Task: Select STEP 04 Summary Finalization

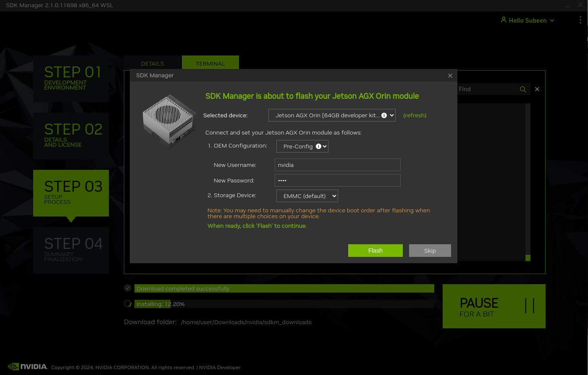Action: tap(71, 250)
